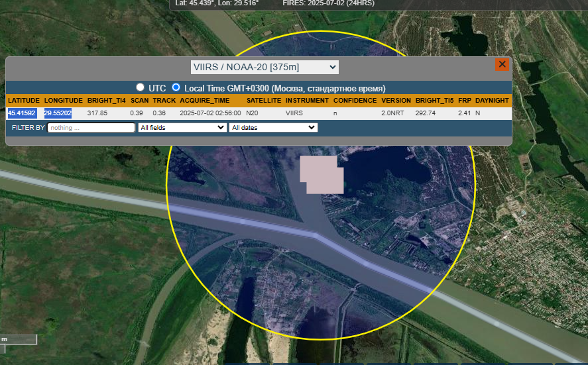This screenshot has height=365, width=588.
Task: Click acquire time 2025-07-02 02:56:00
Action: pos(210,113)
